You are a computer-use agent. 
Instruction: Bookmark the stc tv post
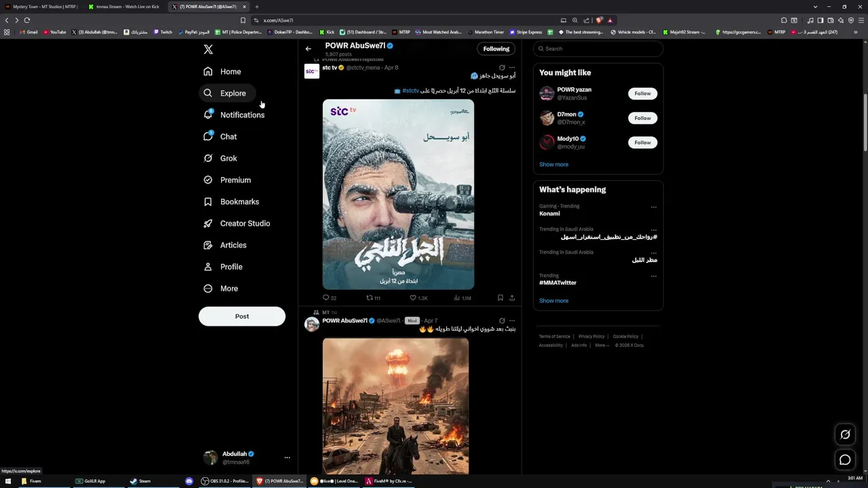pos(500,298)
